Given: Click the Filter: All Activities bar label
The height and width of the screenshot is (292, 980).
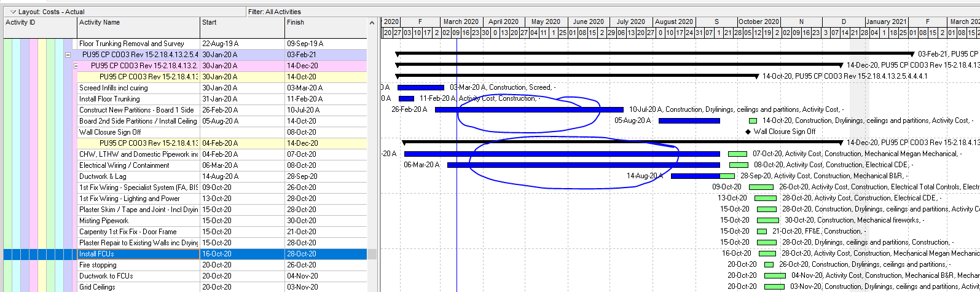Looking at the screenshot, I should coord(275,12).
